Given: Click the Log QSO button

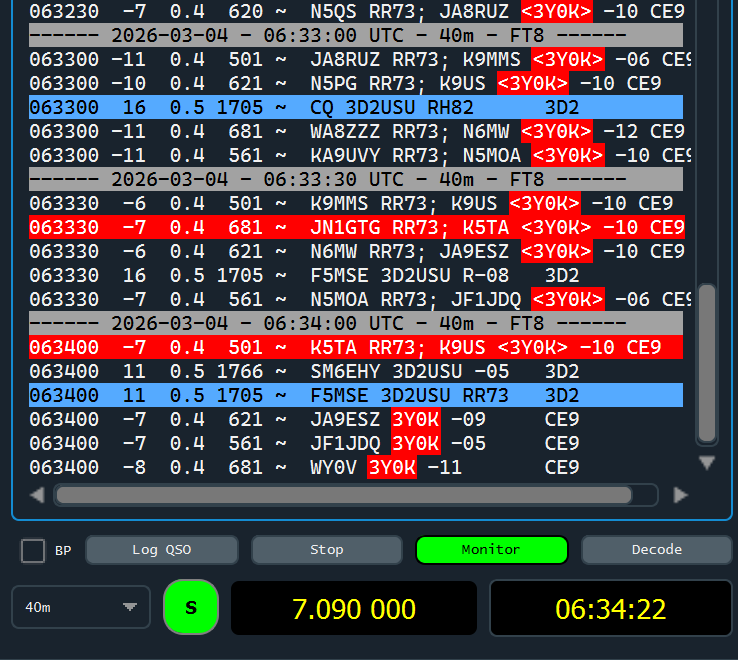Looking at the screenshot, I should [x=162, y=550].
